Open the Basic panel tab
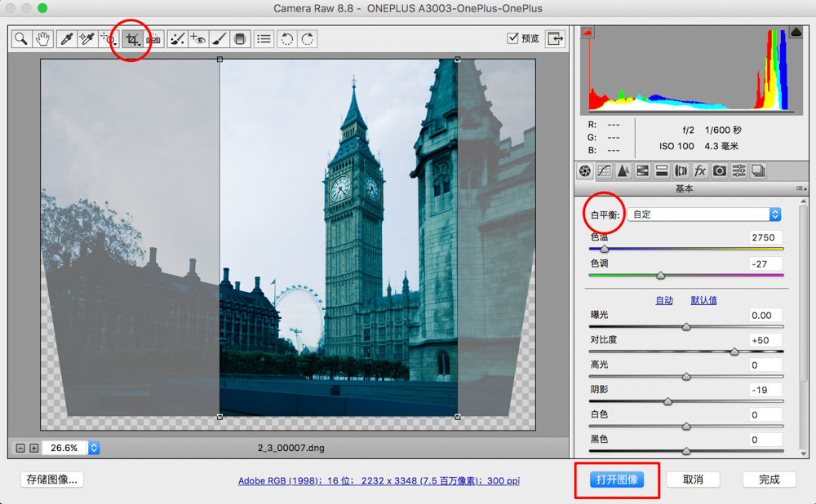Screen dimensions: 816x504 [x=585, y=170]
